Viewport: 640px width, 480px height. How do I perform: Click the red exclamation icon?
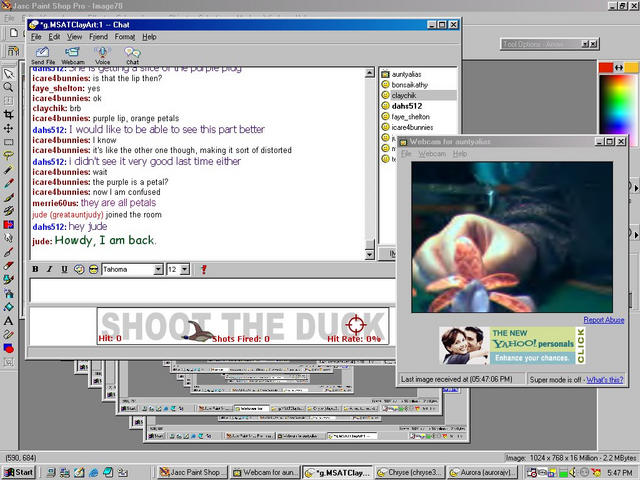pos(204,269)
